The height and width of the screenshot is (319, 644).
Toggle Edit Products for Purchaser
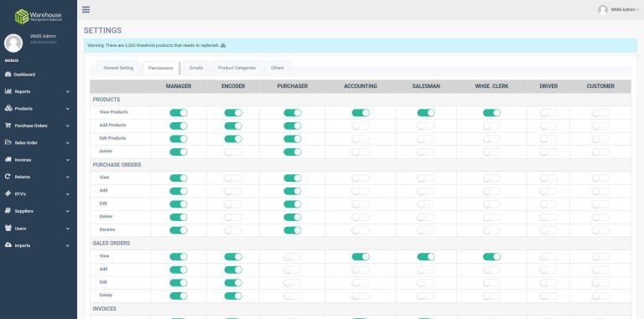(x=292, y=139)
